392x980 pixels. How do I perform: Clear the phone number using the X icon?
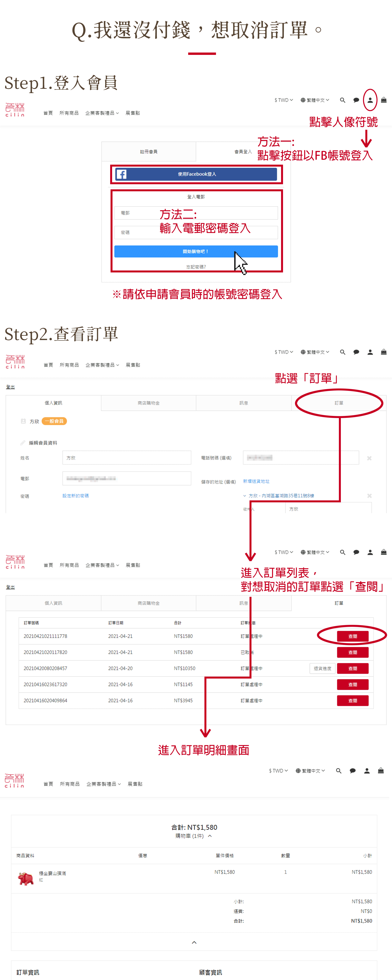tap(369, 458)
